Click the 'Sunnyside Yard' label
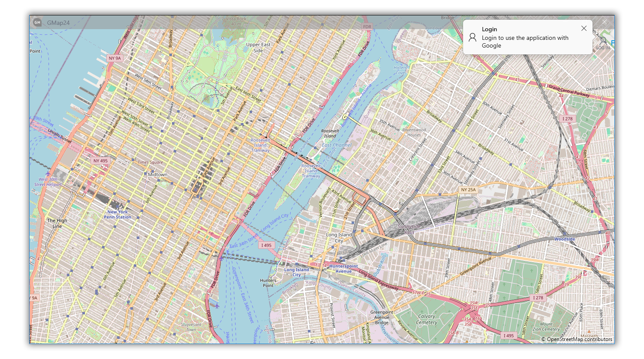 point(409,229)
